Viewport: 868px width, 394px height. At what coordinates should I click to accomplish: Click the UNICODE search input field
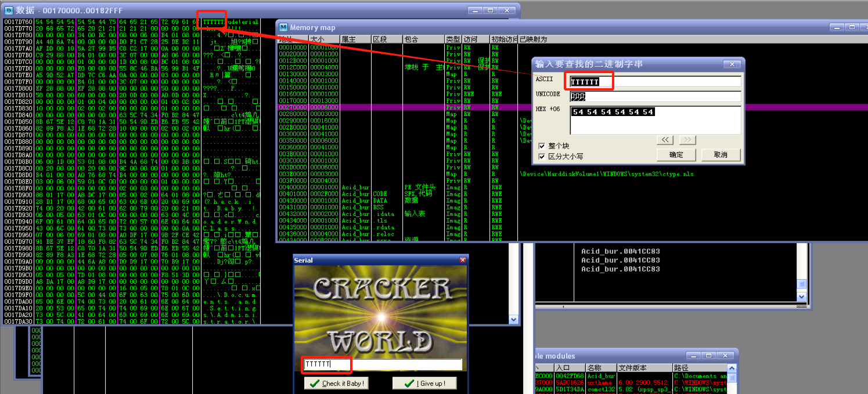[655, 96]
